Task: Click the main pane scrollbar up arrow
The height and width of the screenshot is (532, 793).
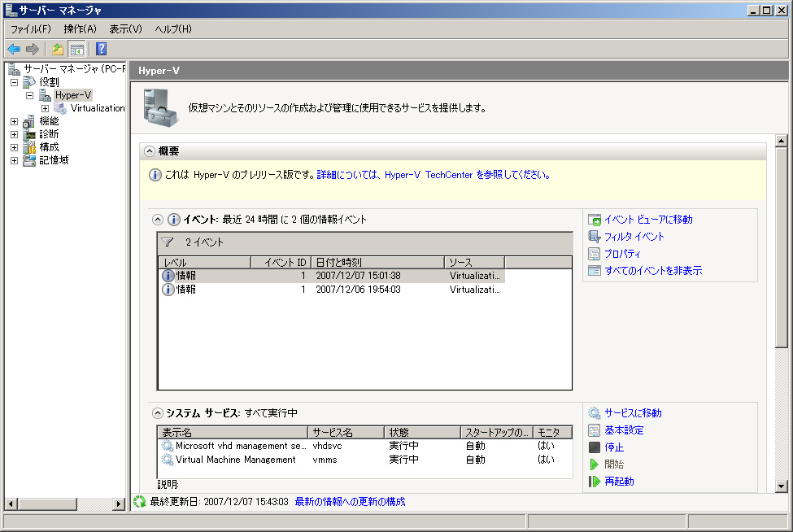Action: click(782, 141)
